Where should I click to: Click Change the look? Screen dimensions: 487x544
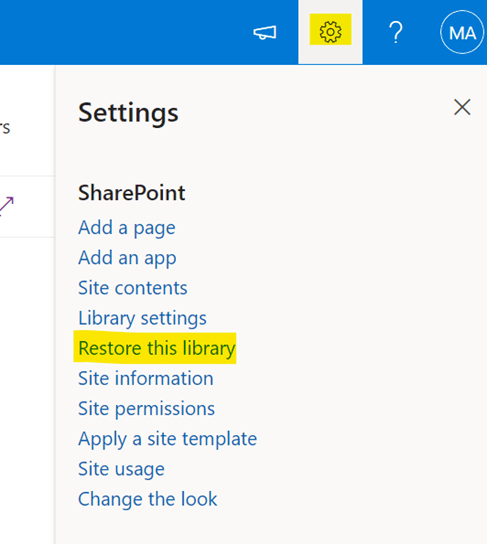tap(148, 499)
